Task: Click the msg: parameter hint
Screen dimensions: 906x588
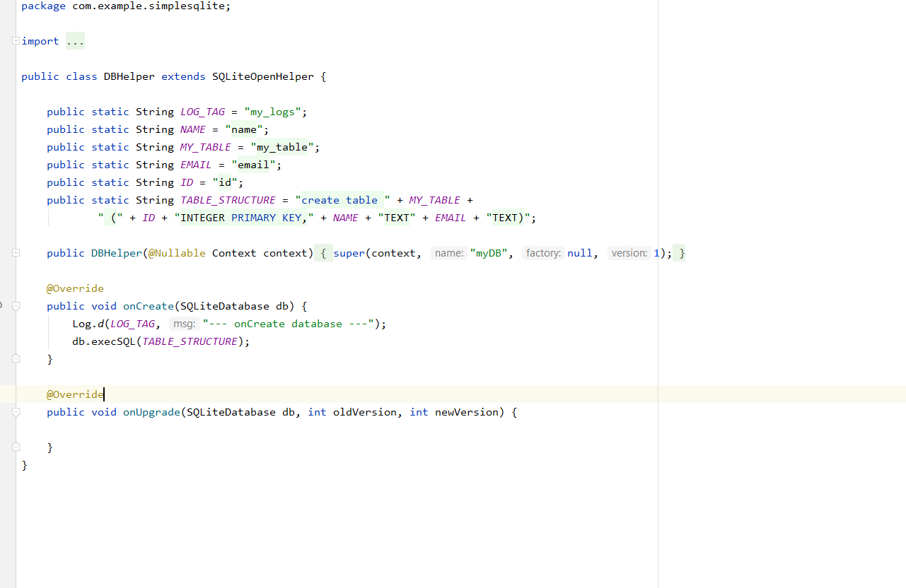Action: point(184,324)
